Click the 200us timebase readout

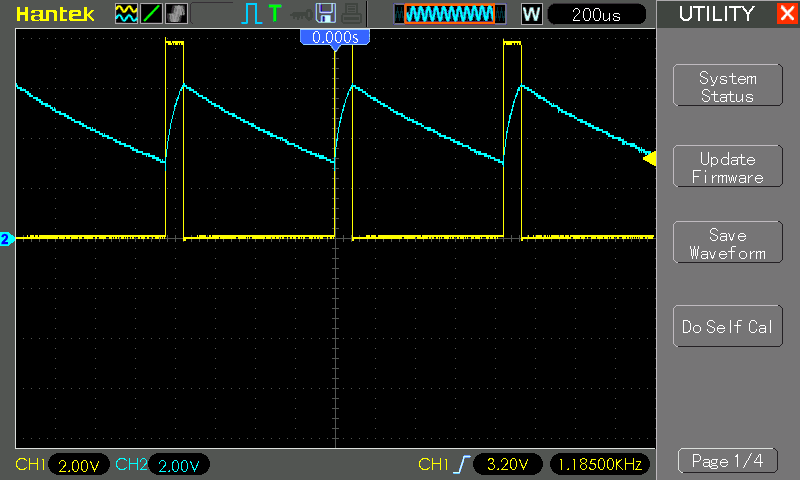[x=596, y=14]
